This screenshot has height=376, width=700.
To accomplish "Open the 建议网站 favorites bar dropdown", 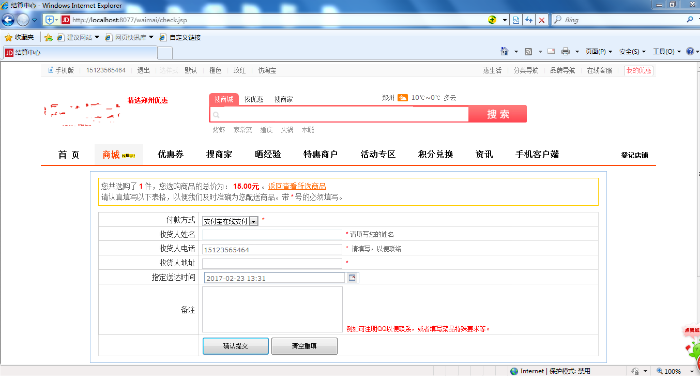I will [78, 38].
